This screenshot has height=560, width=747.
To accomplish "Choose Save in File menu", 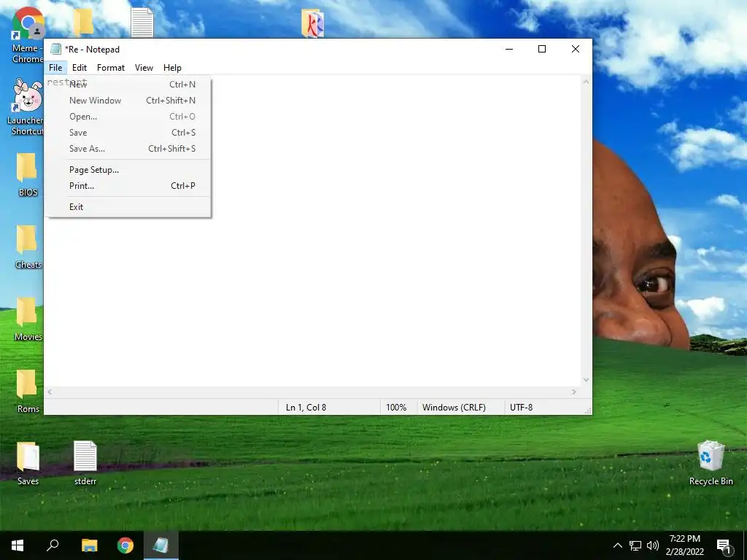I will pos(128,133).
